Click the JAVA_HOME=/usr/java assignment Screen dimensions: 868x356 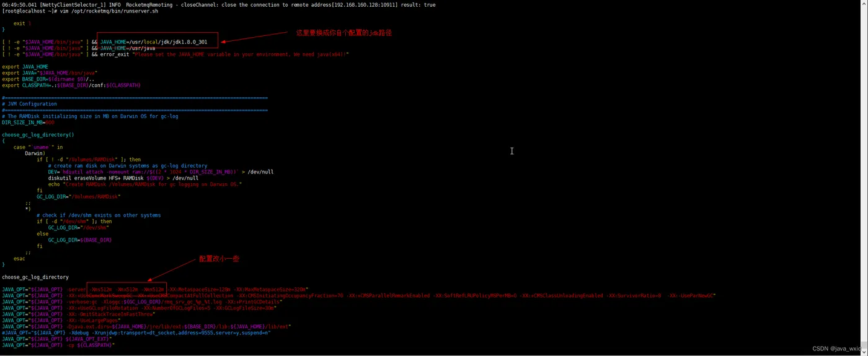coord(128,48)
